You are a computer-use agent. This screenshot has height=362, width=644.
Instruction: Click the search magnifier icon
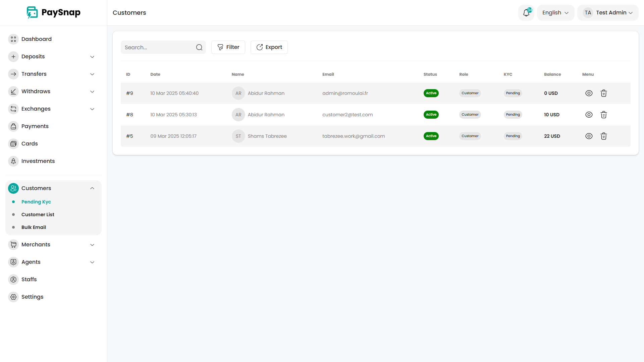click(x=199, y=47)
